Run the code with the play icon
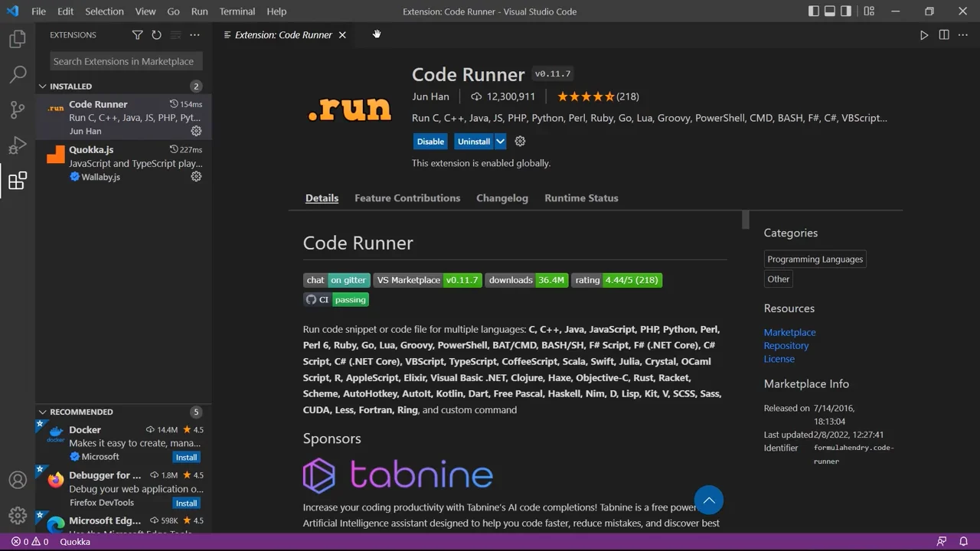Viewport: 980px width, 551px height. [x=924, y=35]
